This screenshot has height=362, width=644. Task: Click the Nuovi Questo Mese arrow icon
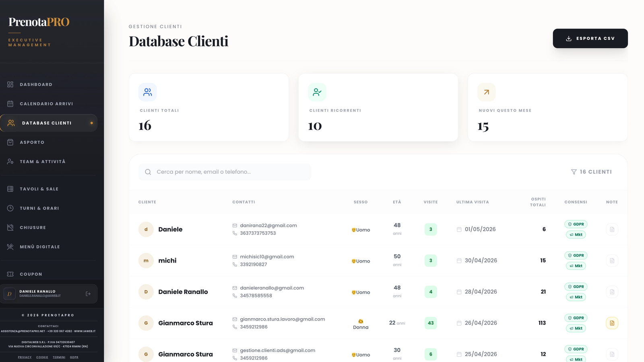[487, 92]
